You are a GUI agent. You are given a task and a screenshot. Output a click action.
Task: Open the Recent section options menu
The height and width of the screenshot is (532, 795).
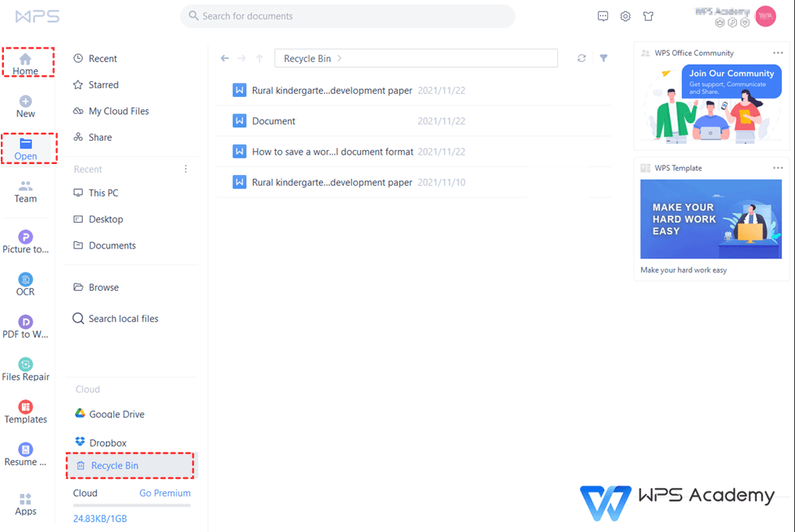[x=185, y=169]
